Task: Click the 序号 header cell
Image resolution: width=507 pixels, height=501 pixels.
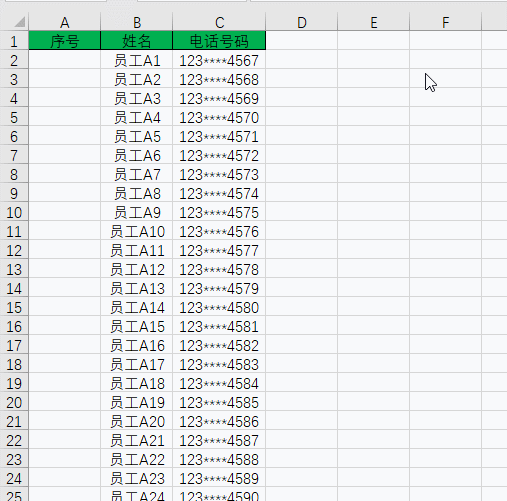Action: (x=64, y=40)
